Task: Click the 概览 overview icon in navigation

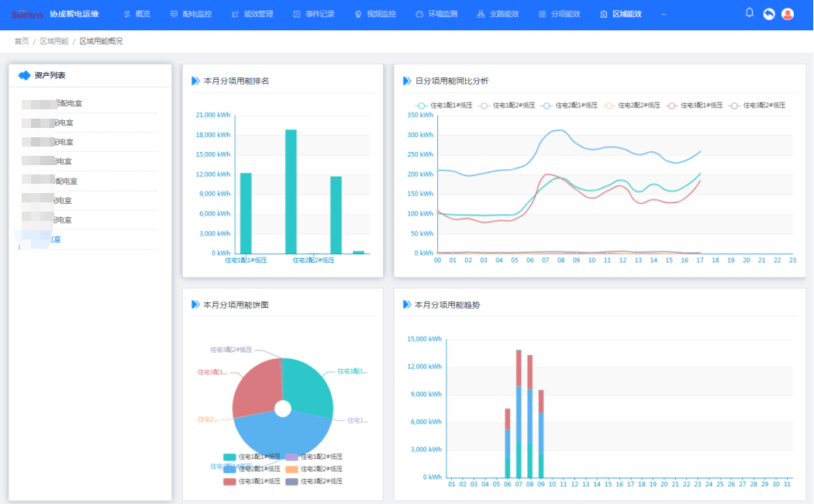Action: pos(127,14)
